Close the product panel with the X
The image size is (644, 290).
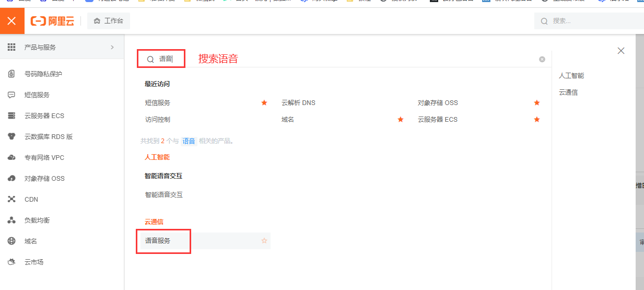621,51
